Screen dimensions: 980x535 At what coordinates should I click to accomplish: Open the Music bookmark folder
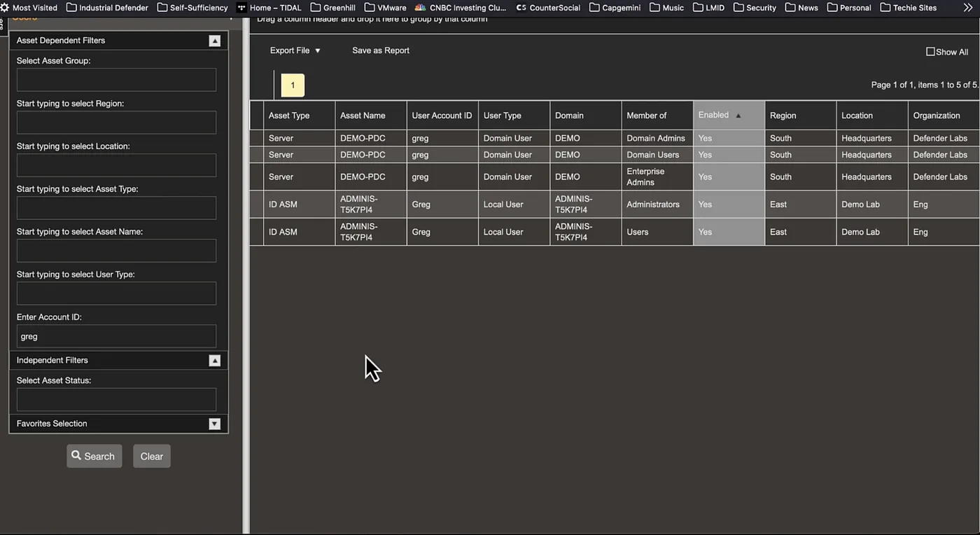pos(667,8)
